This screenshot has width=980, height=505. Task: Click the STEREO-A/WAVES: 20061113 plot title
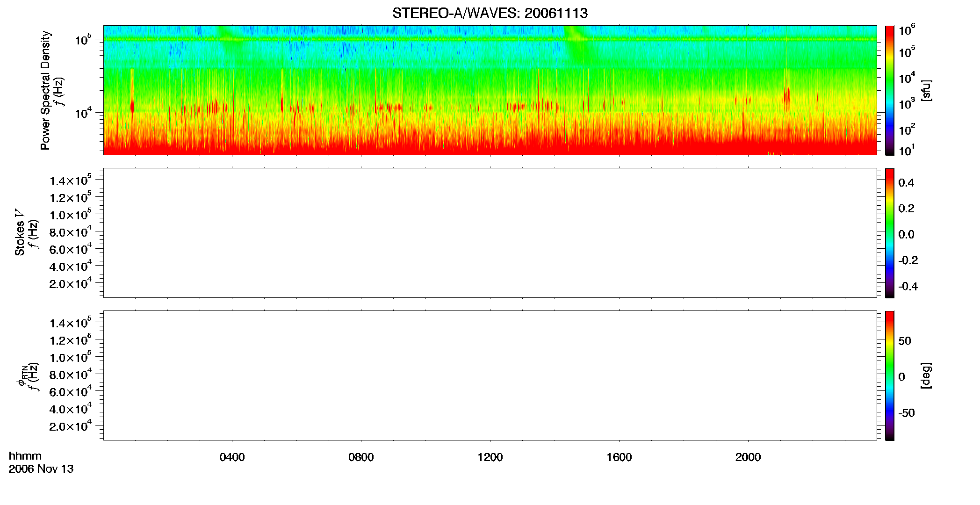pos(490,13)
